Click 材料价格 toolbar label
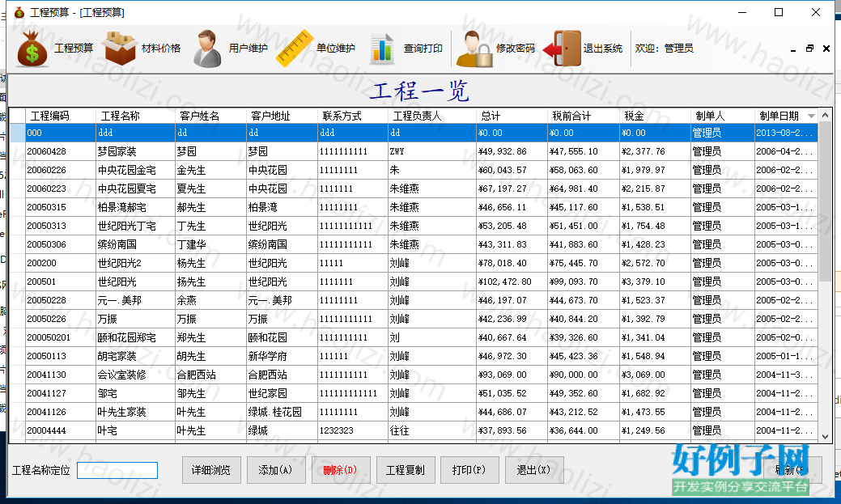 pyautogui.click(x=161, y=49)
